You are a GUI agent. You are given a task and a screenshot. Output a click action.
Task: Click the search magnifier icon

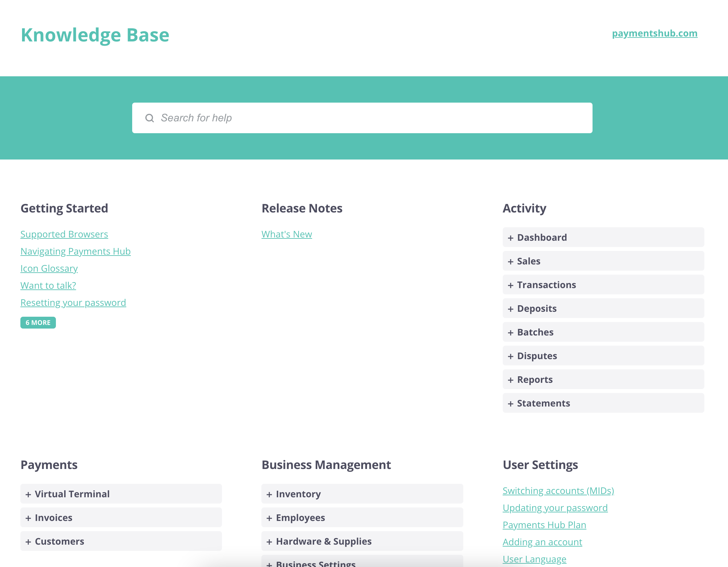click(150, 118)
